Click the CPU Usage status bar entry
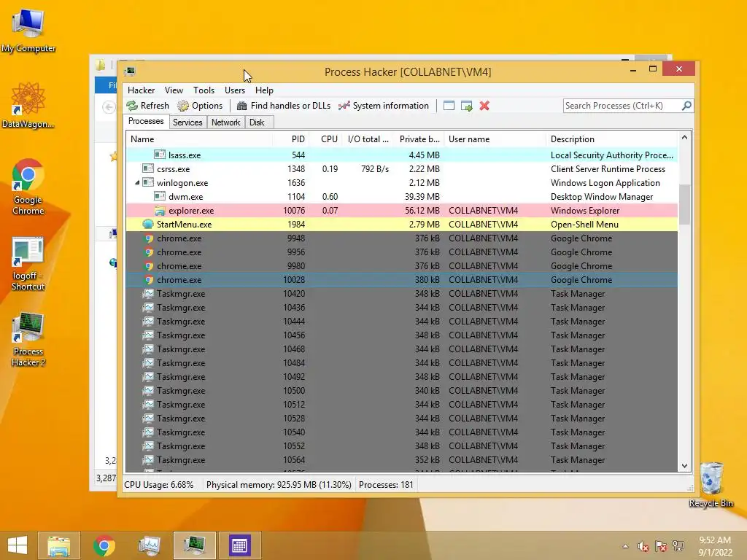 click(158, 485)
